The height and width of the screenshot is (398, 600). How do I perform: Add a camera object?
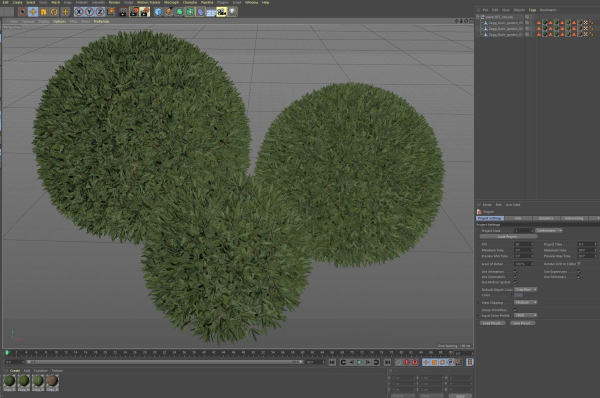222,12
